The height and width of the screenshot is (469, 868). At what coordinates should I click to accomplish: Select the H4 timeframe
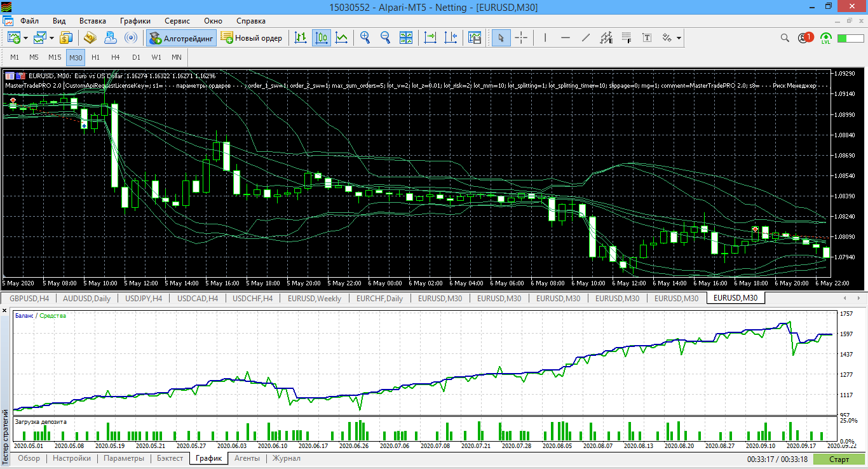(x=115, y=57)
